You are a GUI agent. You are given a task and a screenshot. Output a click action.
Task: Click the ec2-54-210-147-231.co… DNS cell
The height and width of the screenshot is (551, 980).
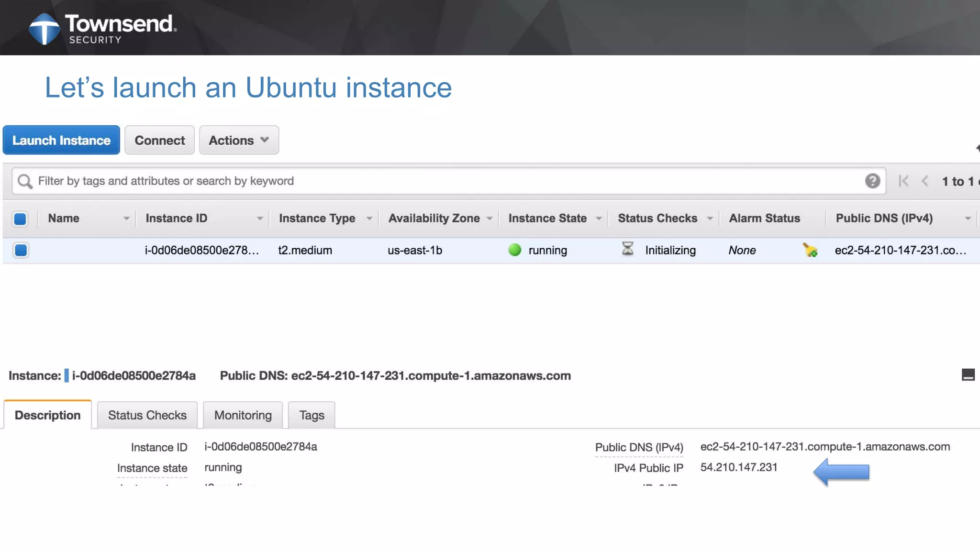pos(901,250)
